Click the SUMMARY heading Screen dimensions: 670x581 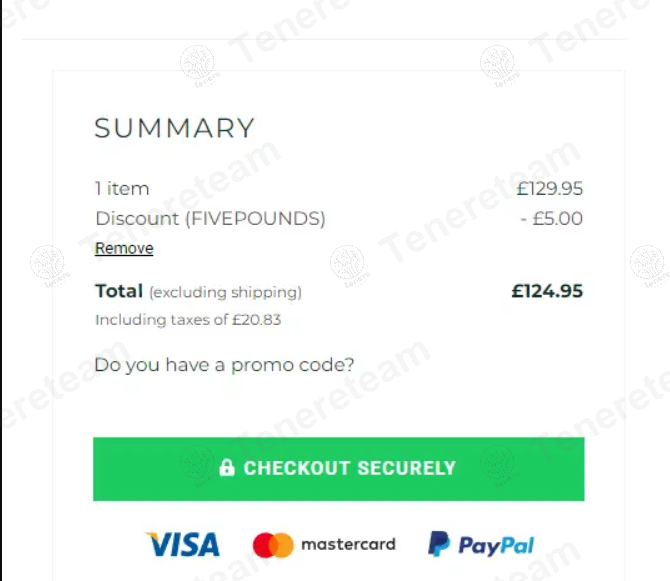coord(175,128)
